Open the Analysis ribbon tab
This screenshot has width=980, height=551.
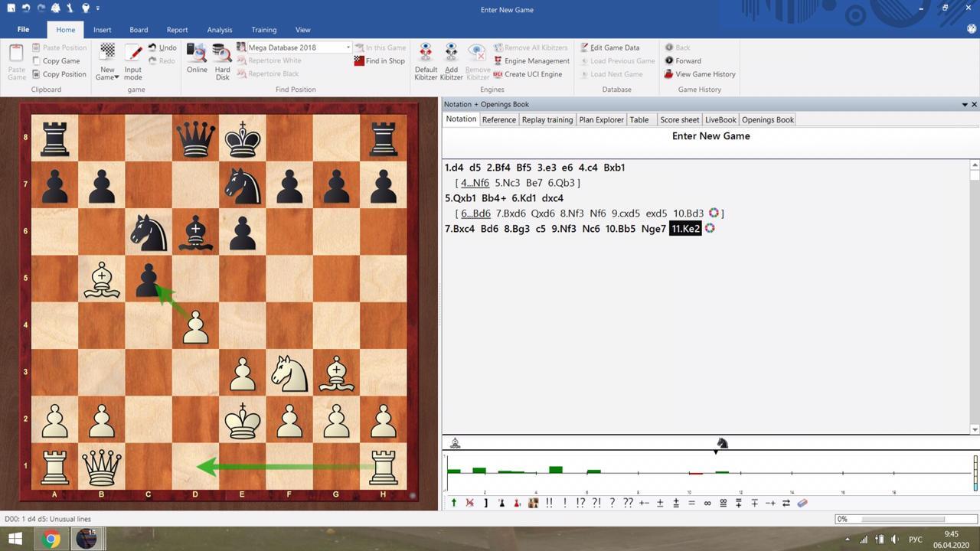[x=219, y=30]
